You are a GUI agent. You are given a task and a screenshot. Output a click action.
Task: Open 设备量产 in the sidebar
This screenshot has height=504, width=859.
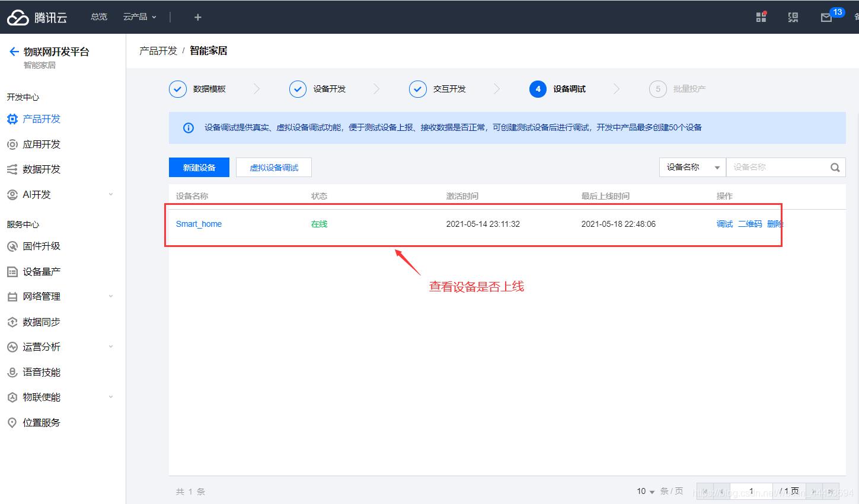[x=41, y=272]
